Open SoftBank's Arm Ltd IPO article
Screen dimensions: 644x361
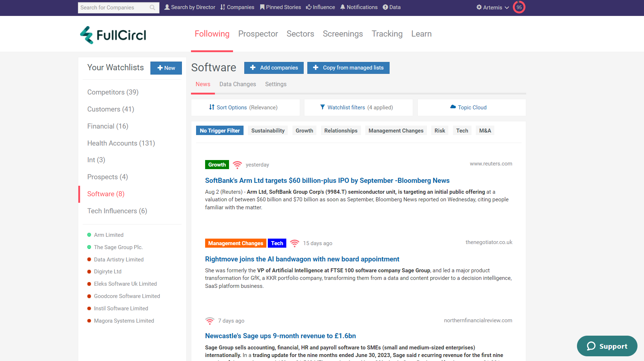click(327, 181)
